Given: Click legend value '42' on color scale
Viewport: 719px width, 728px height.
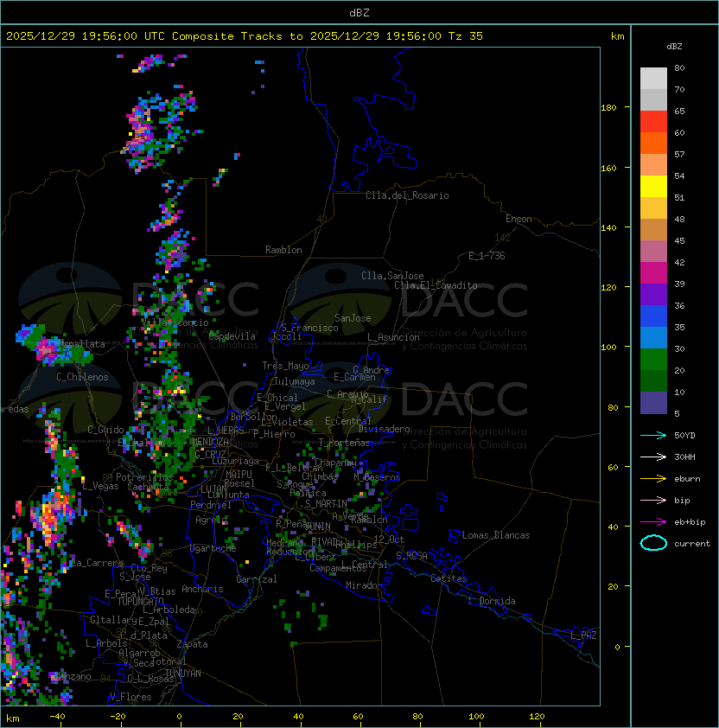Looking at the screenshot, I should (679, 262).
